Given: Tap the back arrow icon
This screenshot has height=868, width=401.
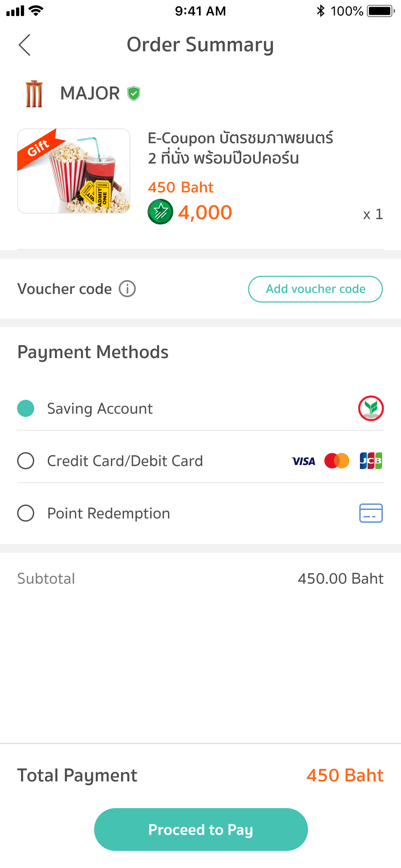Looking at the screenshot, I should pos(24,45).
